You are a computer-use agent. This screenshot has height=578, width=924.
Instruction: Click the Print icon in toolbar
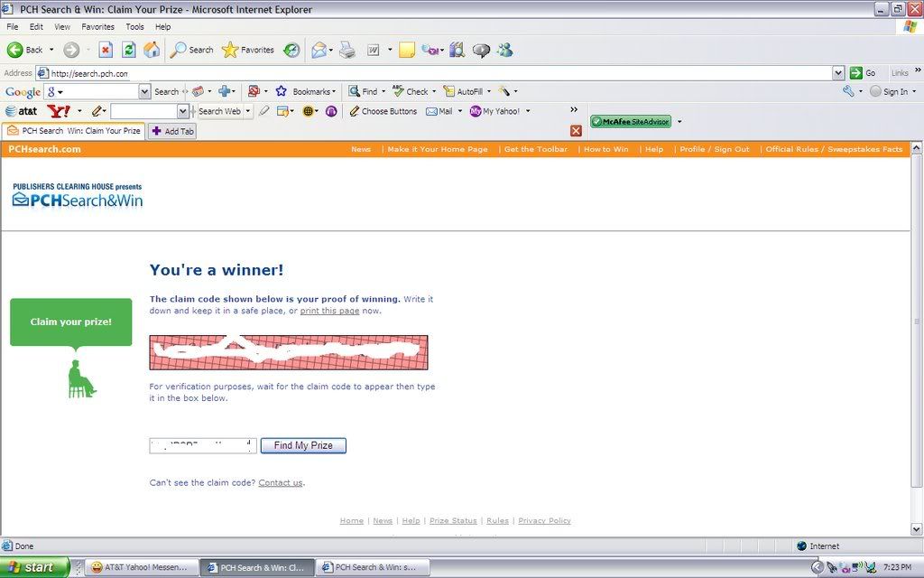pos(346,50)
